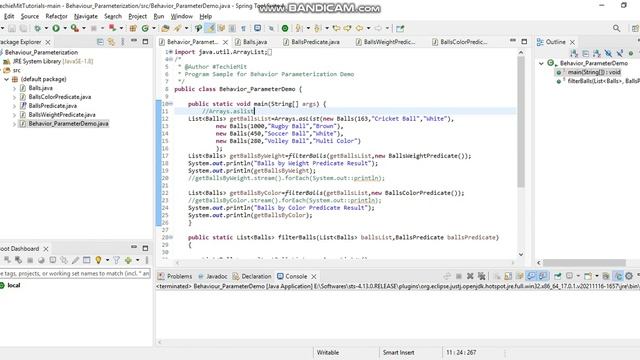Open the Run button dropdown arrow
Image resolution: width=640 pixels, height=360 pixels.
(65, 28)
